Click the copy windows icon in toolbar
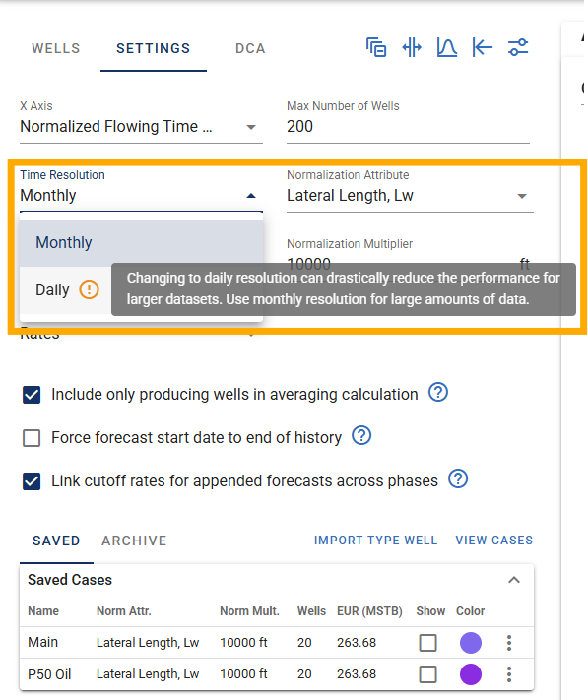 pos(376,47)
